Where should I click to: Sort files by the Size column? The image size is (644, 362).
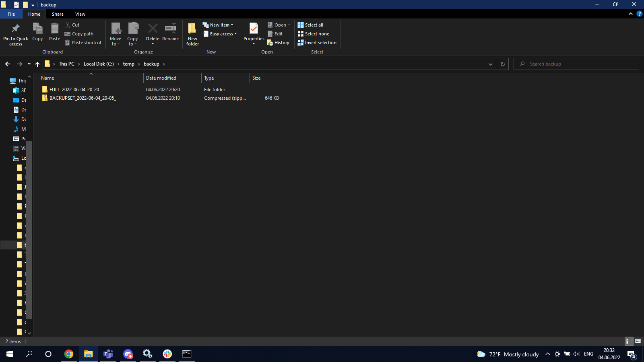click(x=266, y=78)
